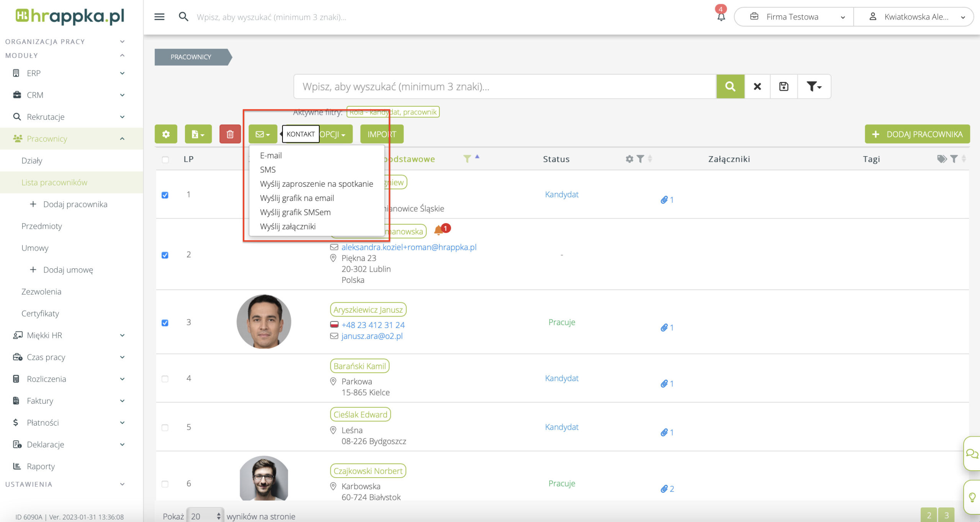The height and width of the screenshot is (522, 980).
Task: Click the green magnifier search button
Action: click(x=730, y=86)
